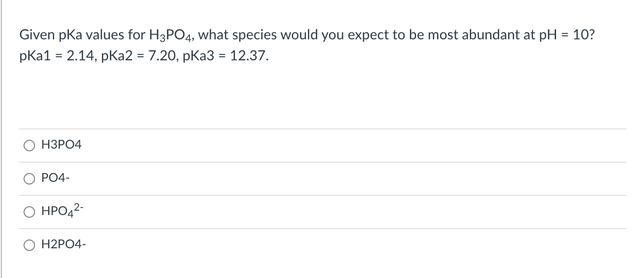Click the H2PO4- answer label
Viewport: 644px width, 278px height.
pos(63,244)
